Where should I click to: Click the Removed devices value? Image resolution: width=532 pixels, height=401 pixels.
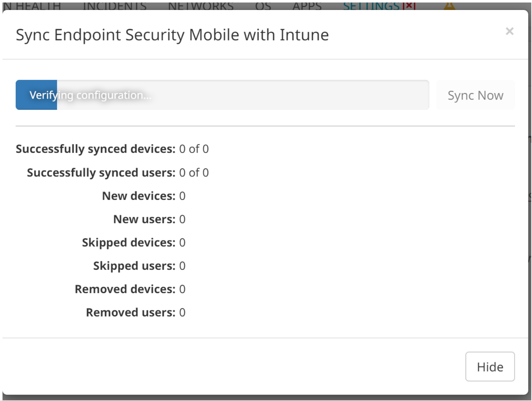pyautogui.click(x=182, y=289)
